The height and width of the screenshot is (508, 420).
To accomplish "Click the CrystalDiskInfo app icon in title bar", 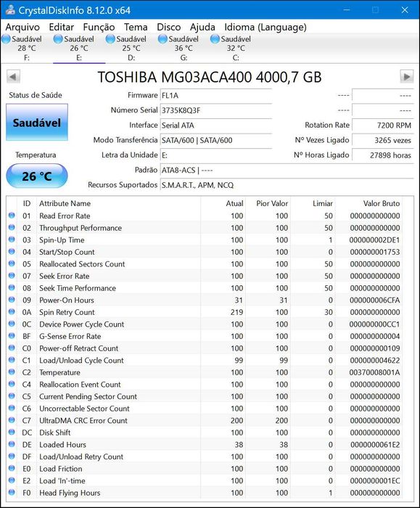I will coord(10,10).
